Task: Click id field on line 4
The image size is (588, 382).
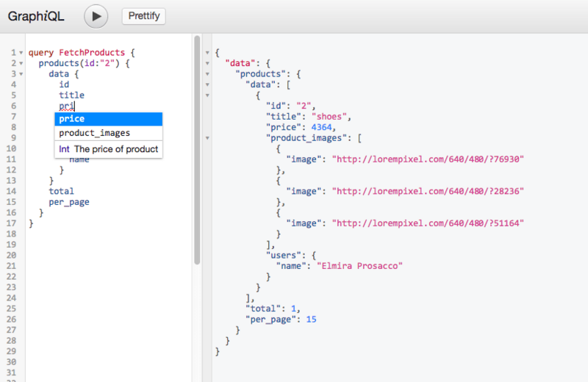Action: click(64, 84)
